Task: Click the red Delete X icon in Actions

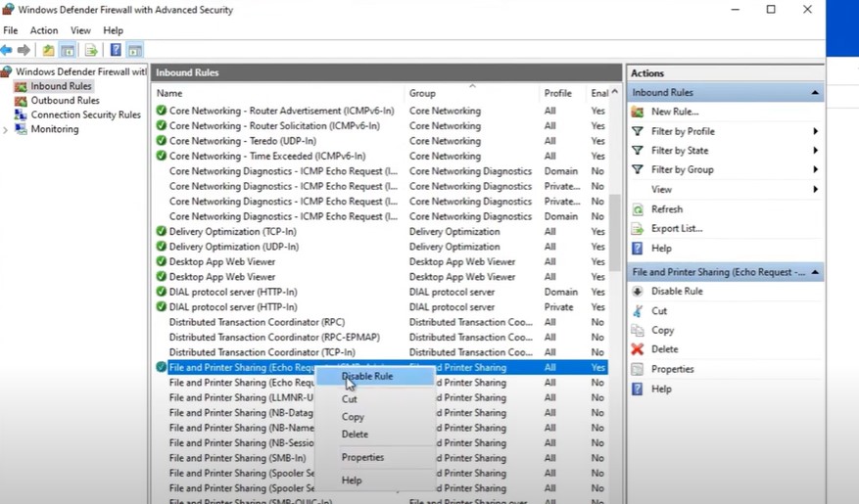Action: 637,349
